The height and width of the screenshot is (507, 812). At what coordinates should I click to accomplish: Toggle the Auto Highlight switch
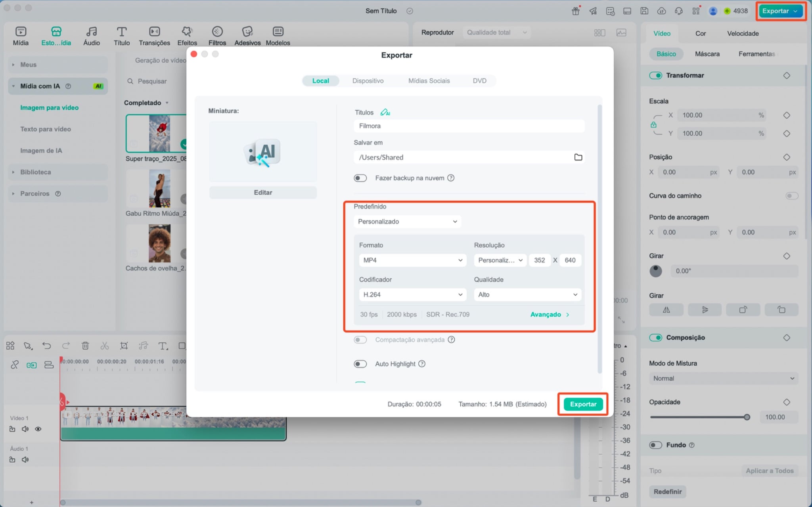click(x=360, y=364)
